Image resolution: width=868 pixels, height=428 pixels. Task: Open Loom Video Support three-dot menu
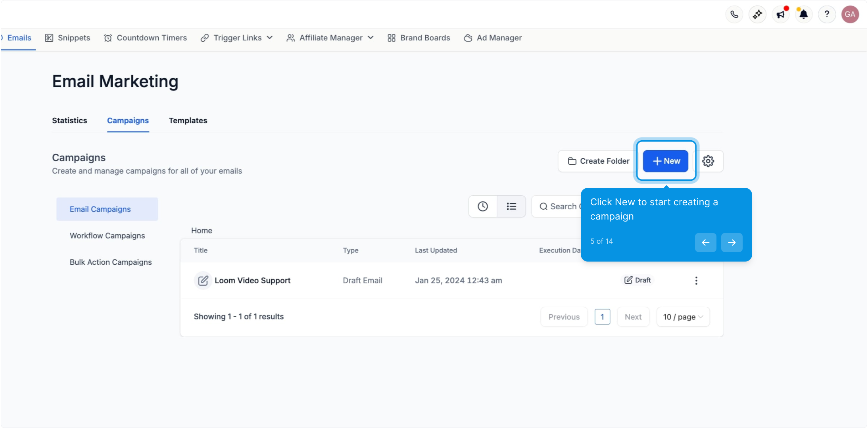[696, 281]
